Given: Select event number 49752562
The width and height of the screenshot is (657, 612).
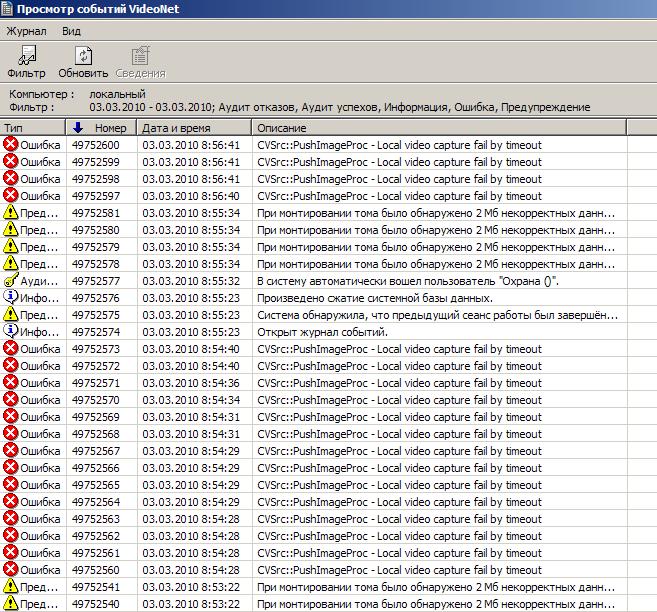Looking at the screenshot, I should tap(96, 536).
